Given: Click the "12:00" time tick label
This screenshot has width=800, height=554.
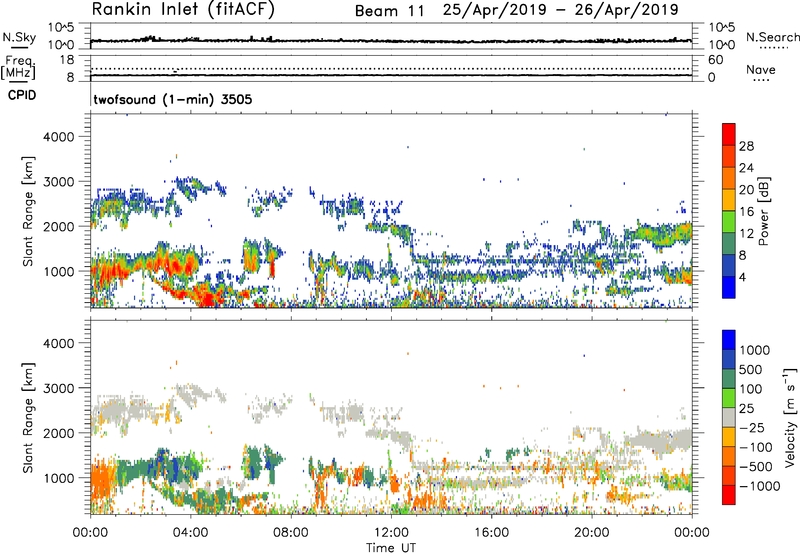Looking at the screenshot, I should 391,533.
